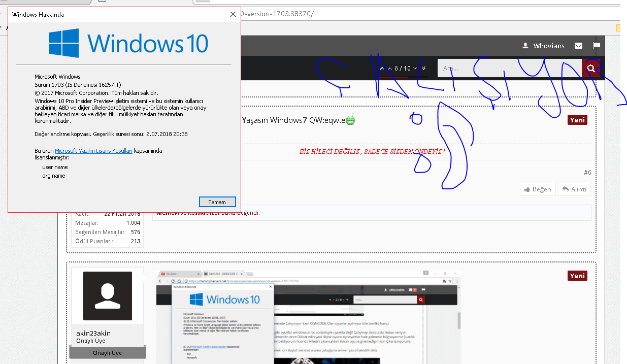Click the red BİZ HİLECİ DEĞİLİZ signature text
Screen dimensions: 627x364
tap(372, 152)
